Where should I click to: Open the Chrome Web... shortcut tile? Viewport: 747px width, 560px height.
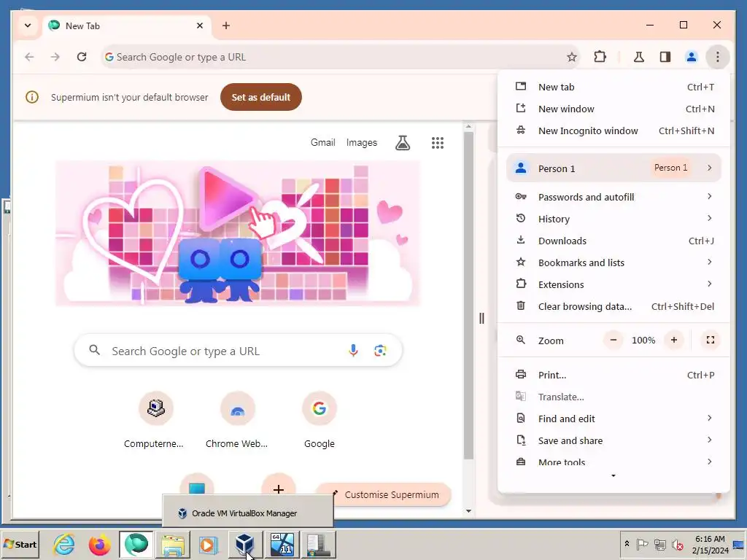coord(237,420)
